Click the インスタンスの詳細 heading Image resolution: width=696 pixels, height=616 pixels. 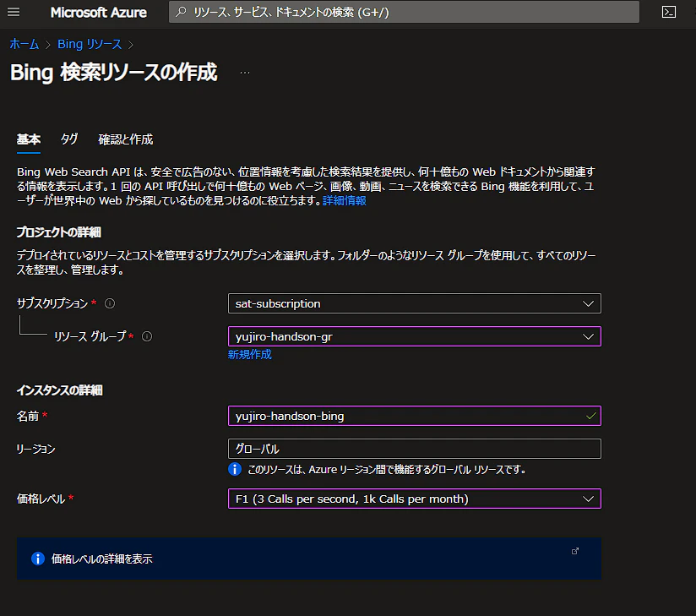point(59,390)
